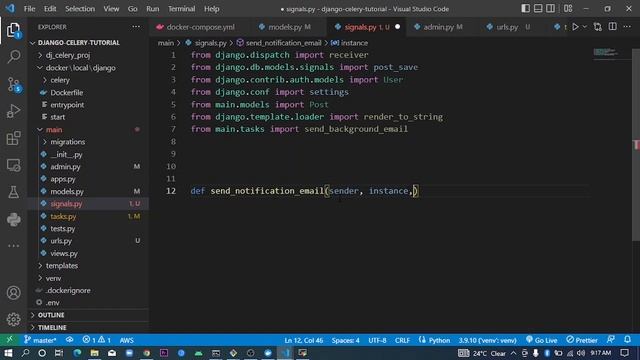
Task: Open the Accounts menu
Action: pos(13,293)
